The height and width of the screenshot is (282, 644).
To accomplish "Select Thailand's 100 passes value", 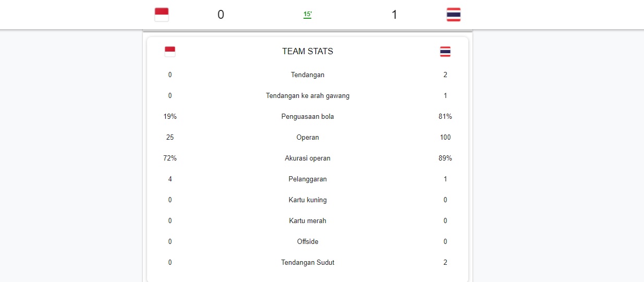I will coord(445,138).
